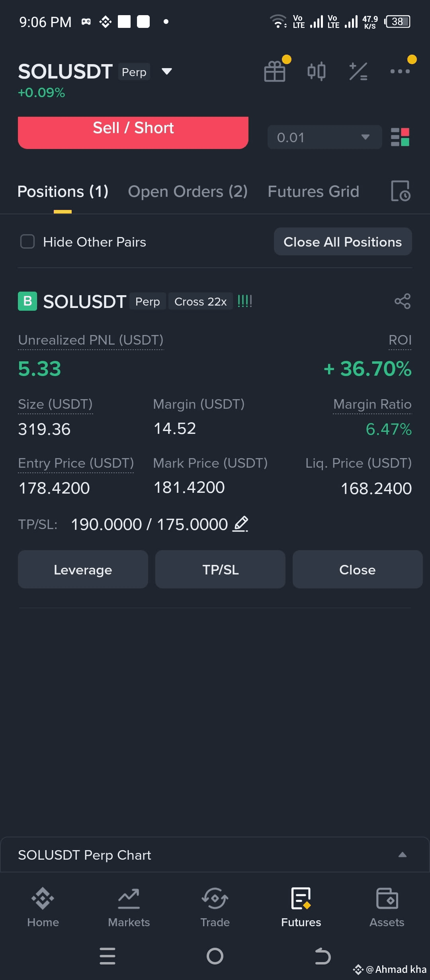Go to the Assets wallet tab
This screenshot has width=430, height=980.
(387, 907)
